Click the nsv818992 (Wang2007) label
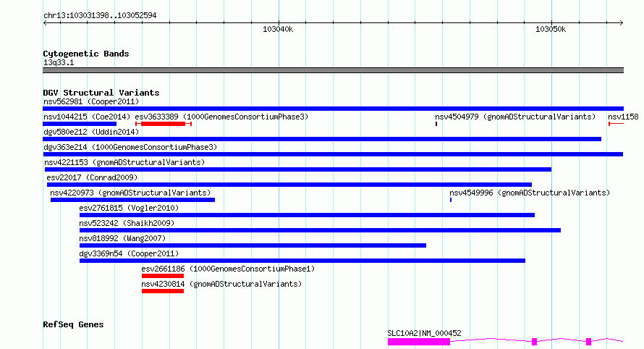The width and height of the screenshot is (644, 349). pyautogui.click(x=122, y=238)
